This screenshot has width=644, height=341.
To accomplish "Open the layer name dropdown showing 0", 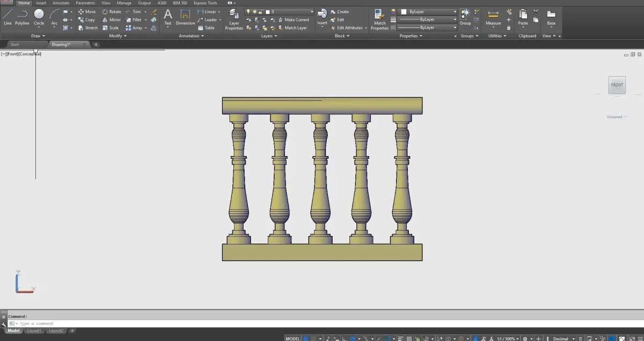I will pyautogui.click(x=280, y=11).
